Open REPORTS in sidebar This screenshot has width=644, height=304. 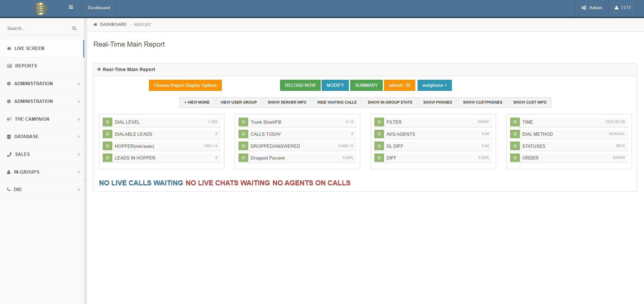tap(42, 66)
